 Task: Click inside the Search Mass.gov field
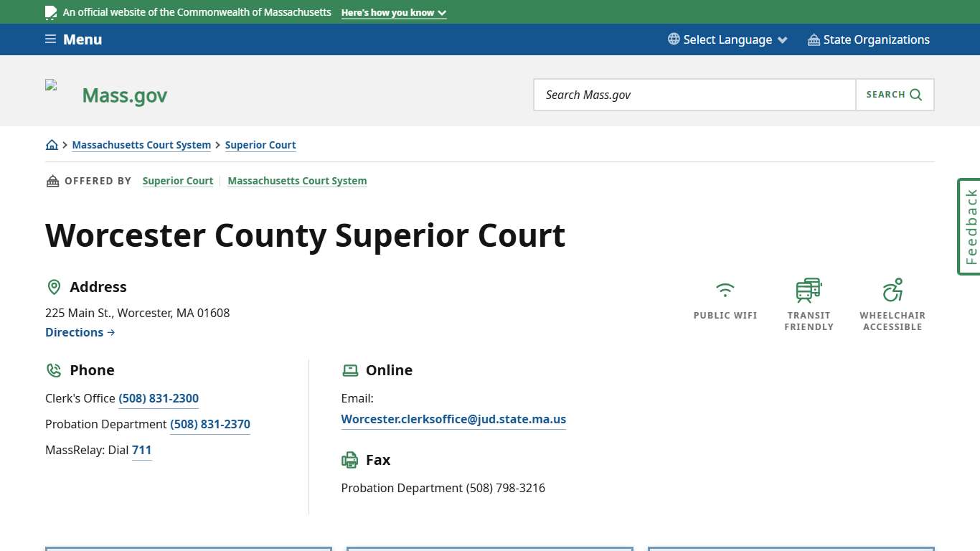pyautogui.click(x=694, y=94)
